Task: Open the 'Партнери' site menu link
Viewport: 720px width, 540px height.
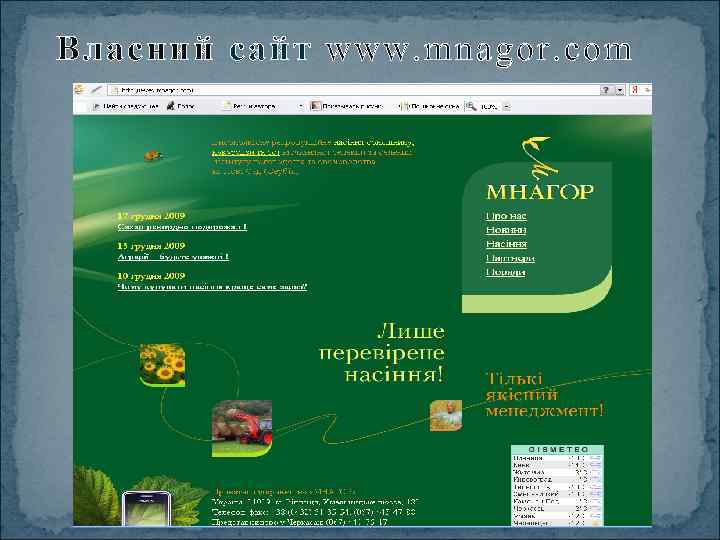Action: point(510,258)
